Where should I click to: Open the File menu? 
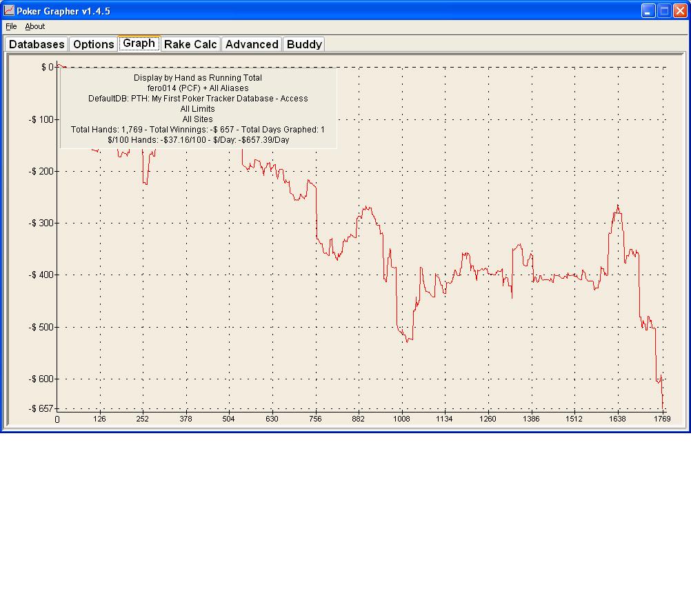click(x=11, y=26)
